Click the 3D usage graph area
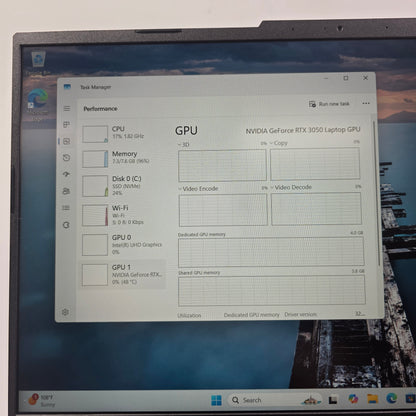 (x=222, y=165)
